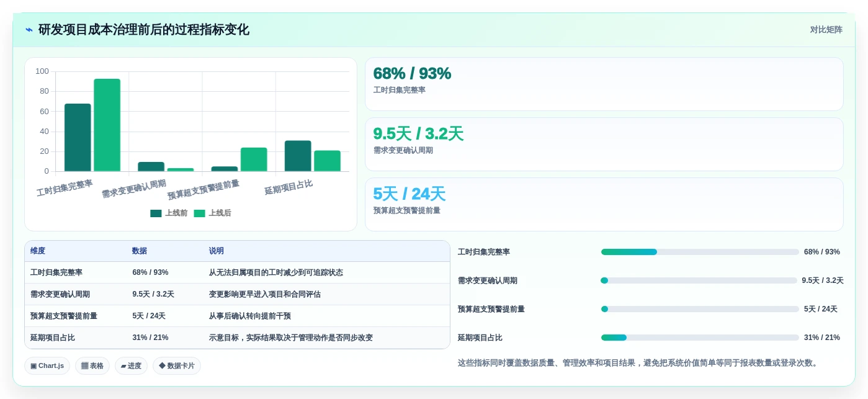This screenshot has width=868, height=399.
Task: Click progress value 31% / 21% on right
Action: point(822,338)
